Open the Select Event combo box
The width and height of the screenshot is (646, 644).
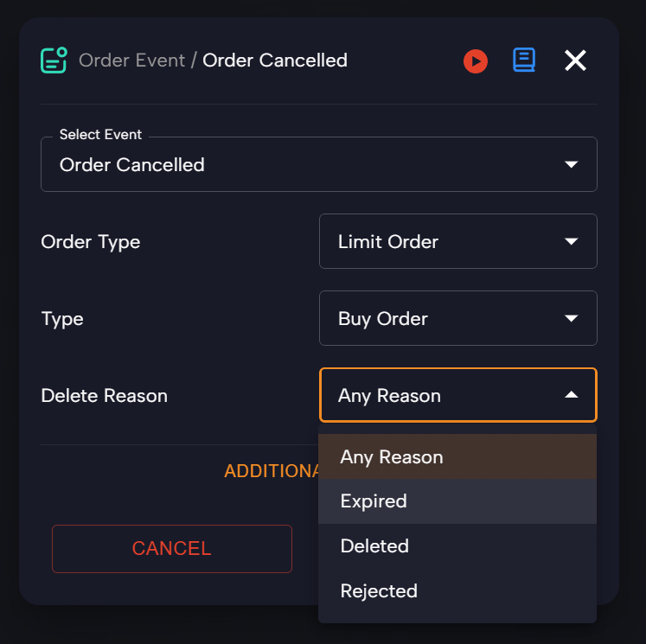tap(319, 164)
